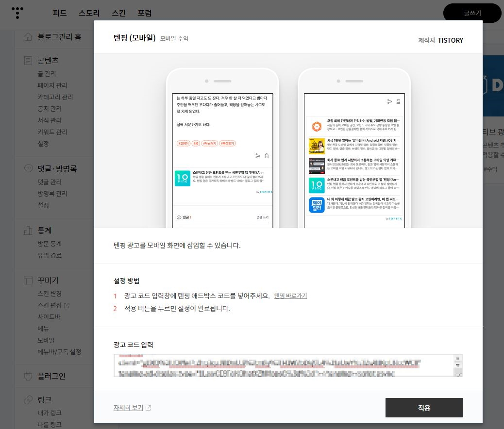Click the 헤이딜러 ad icon in right preview
This screenshot has height=429, width=504.
317,205
